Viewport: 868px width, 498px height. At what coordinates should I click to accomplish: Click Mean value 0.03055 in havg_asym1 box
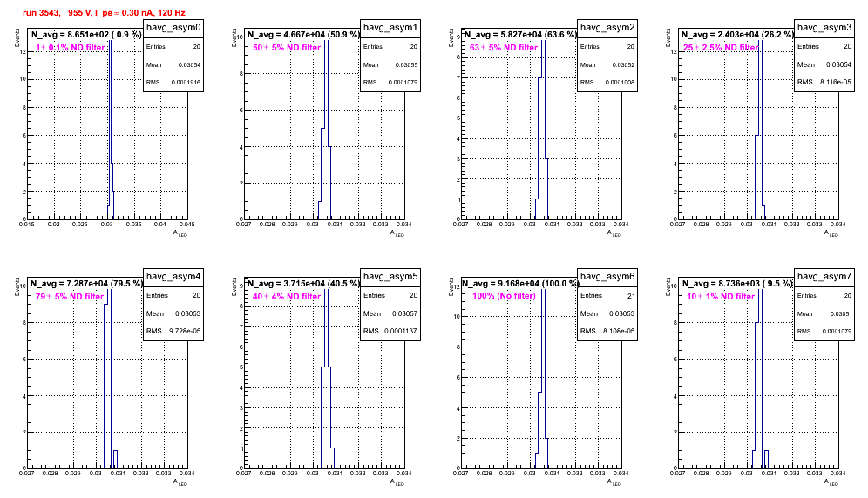click(x=406, y=64)
